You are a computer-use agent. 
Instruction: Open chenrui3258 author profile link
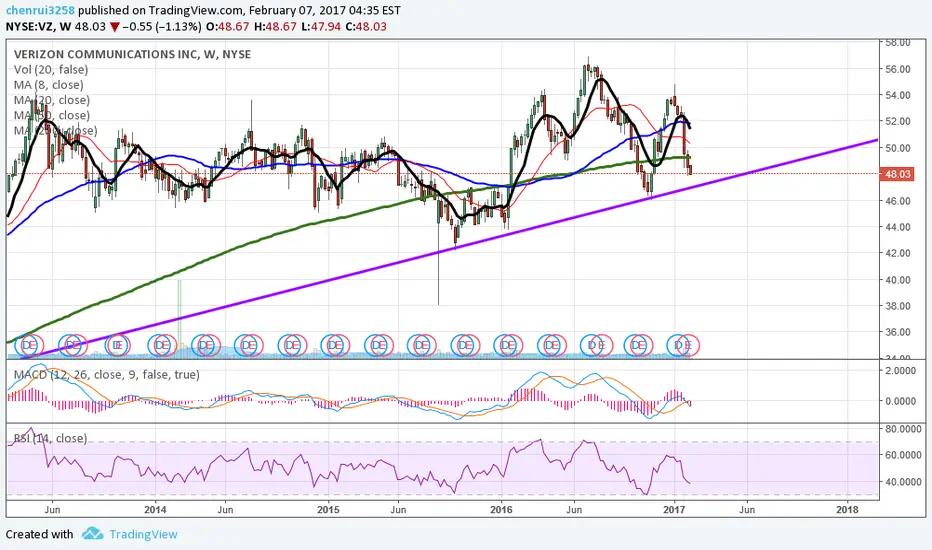point(40,10)
